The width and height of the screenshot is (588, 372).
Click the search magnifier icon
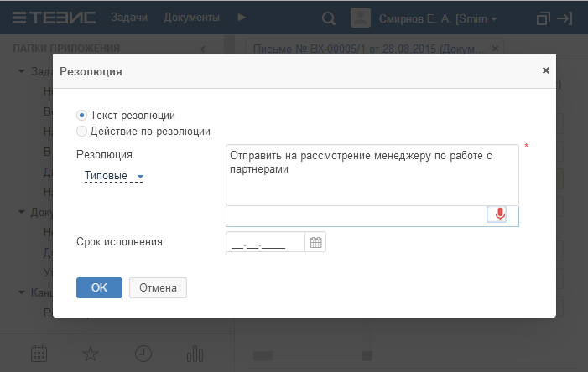330,18
